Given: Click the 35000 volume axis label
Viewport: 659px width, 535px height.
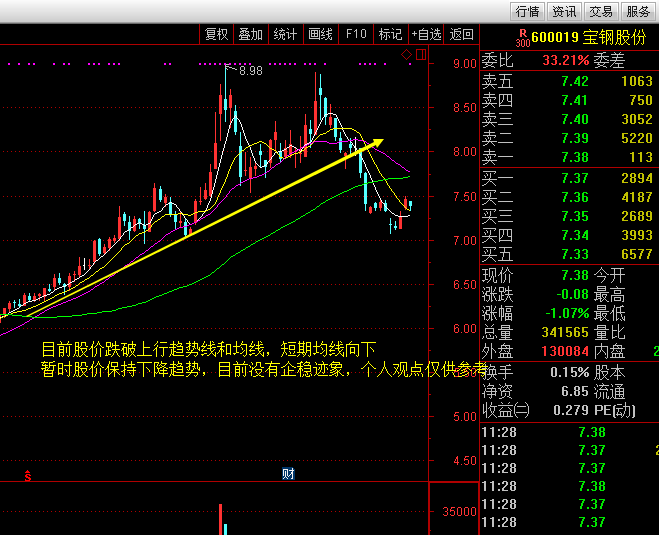Looking at the screenshot, I should (x=459, y=511).
